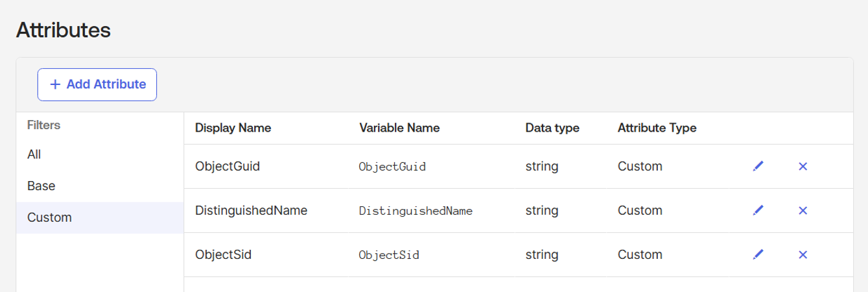Click the Data type column header
The width and height of the screenshot is (868, 292).
point(552,128)
